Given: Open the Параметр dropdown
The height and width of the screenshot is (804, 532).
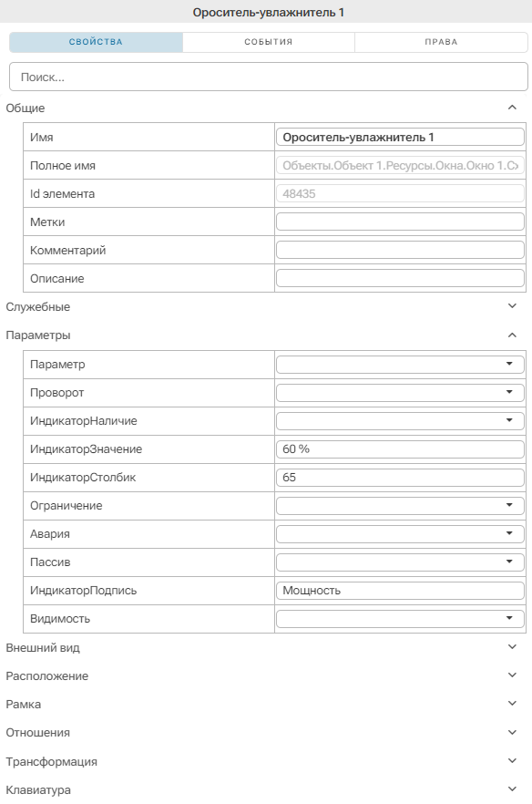Looking at the screenshot, I should pos(400,364).
